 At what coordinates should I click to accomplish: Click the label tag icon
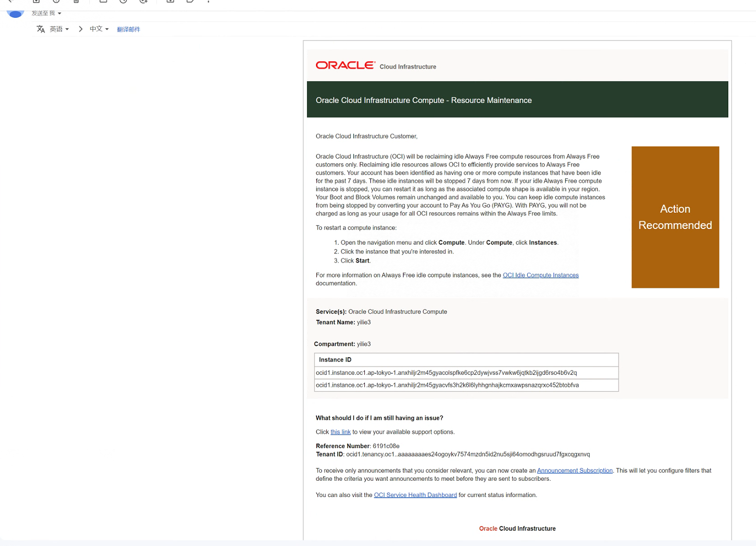pyautogui.click(x=190, y=1)
